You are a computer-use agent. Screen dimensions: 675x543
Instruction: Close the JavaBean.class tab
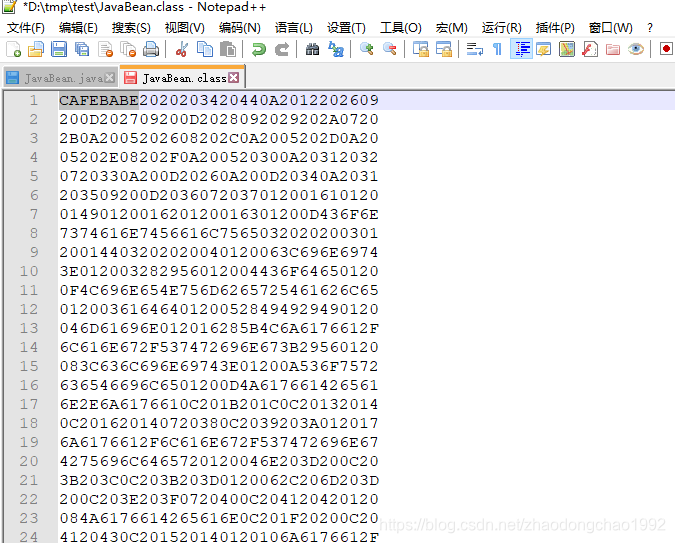tap(234, 78)
